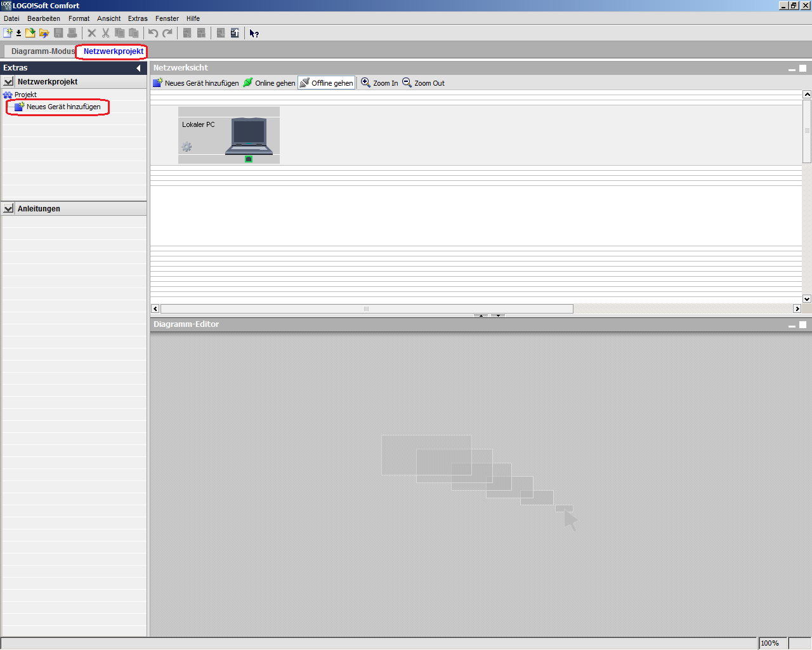
Task: Click the LOGO start mode icon
Action: (187, 33)
